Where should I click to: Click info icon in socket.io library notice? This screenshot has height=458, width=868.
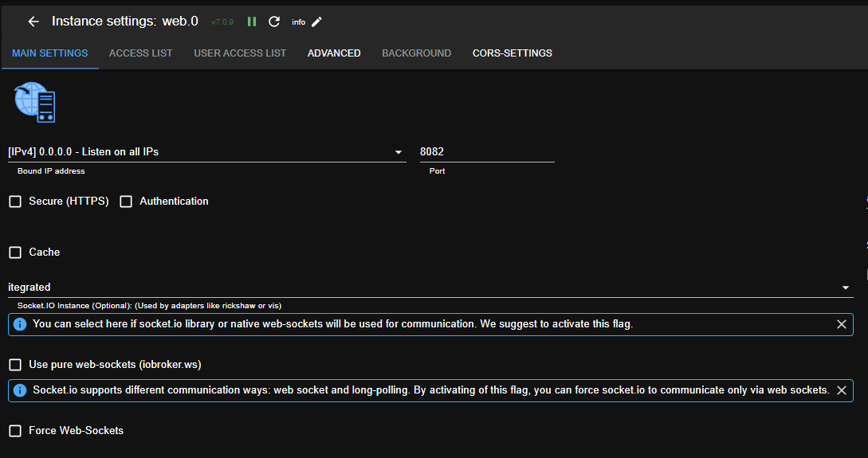point(20,324)
